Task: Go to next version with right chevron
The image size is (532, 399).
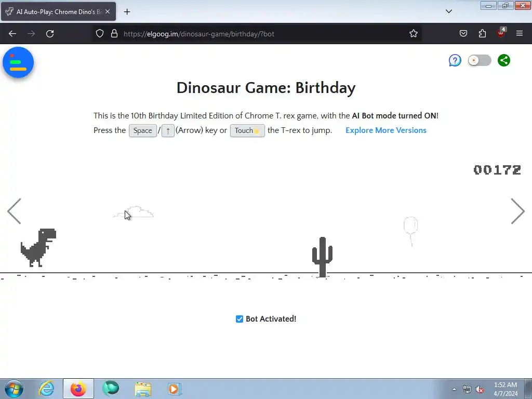Action: pyautogui.click(x=518, y=211)
